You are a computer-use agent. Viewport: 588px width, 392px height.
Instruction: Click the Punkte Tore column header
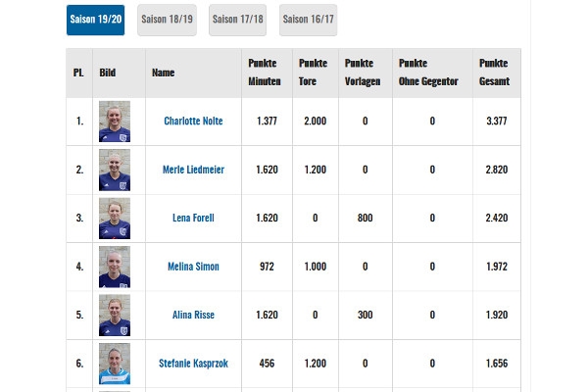pyautogui.click(x=315, y=73)
